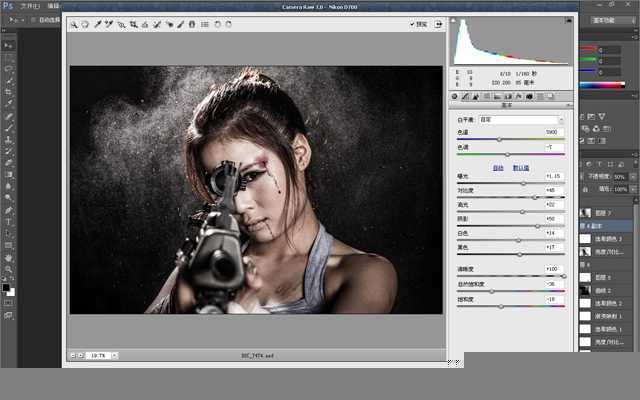
Task: Click the Auto (自动) link
Action: pyautogui.click(x=498, y=167)
